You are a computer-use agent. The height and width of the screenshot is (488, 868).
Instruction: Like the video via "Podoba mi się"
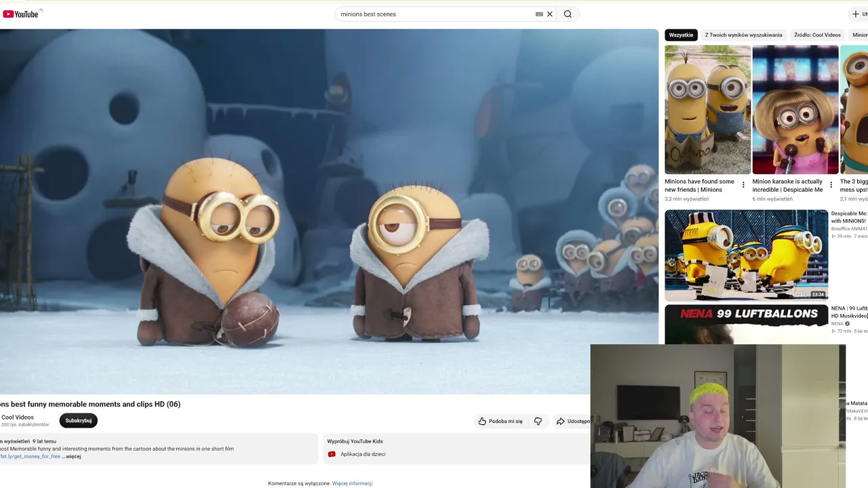pos(500,422)
